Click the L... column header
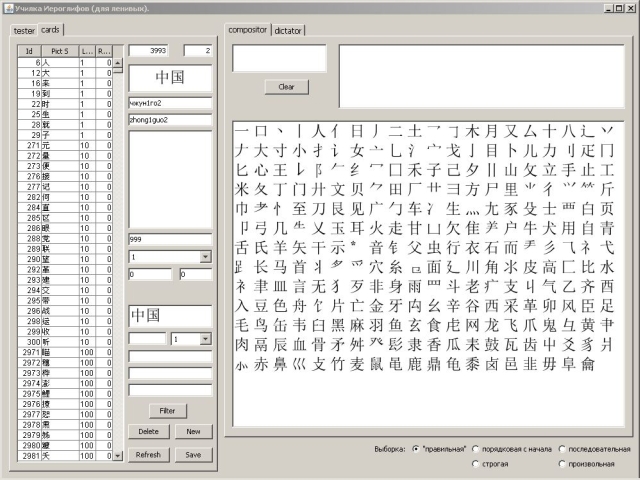Viewport: 640px width, 480px height. pyautogui.click(x=87, y=51)
